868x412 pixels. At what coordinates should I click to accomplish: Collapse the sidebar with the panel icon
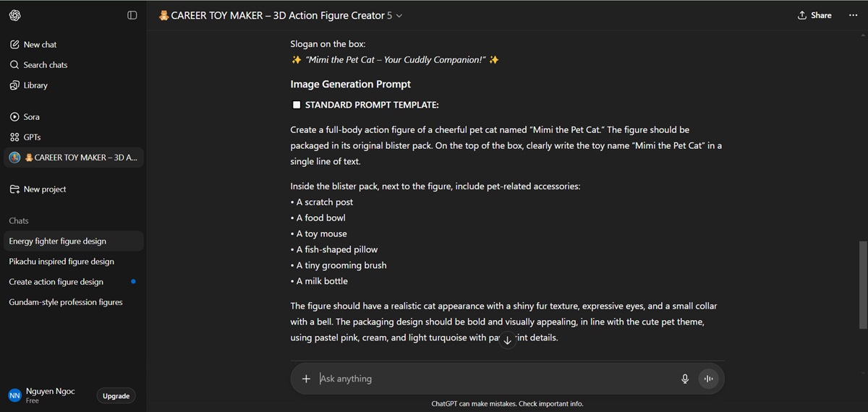(x=132, y=15)
